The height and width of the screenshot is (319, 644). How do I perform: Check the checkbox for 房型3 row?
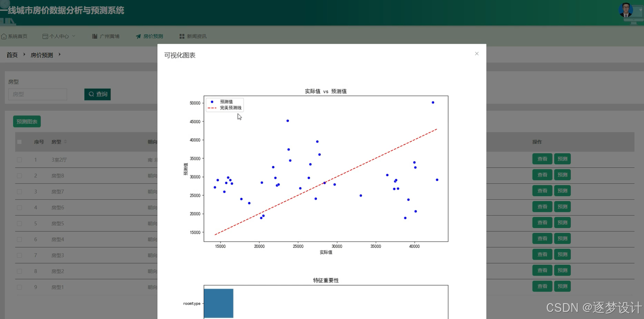[19, 255]
